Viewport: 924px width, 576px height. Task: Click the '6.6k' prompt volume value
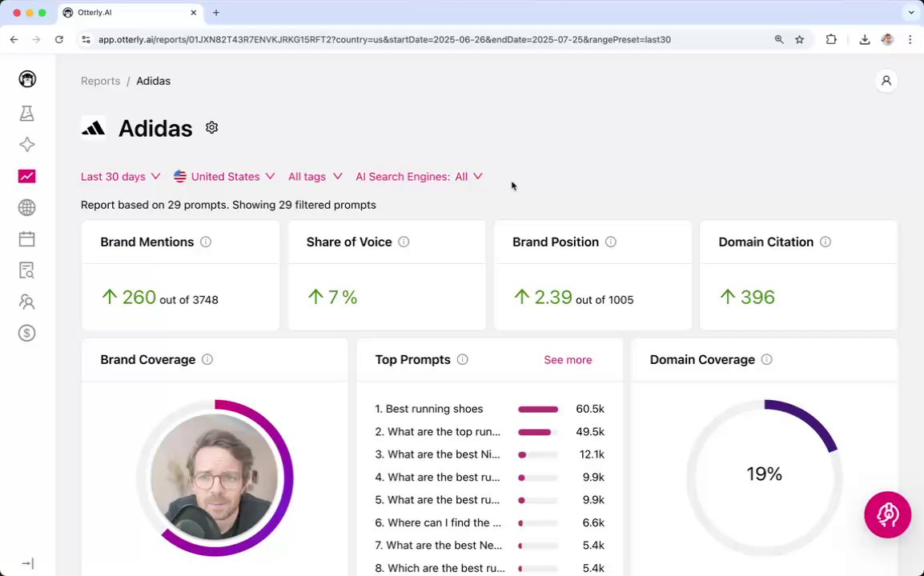coord(593,523)
